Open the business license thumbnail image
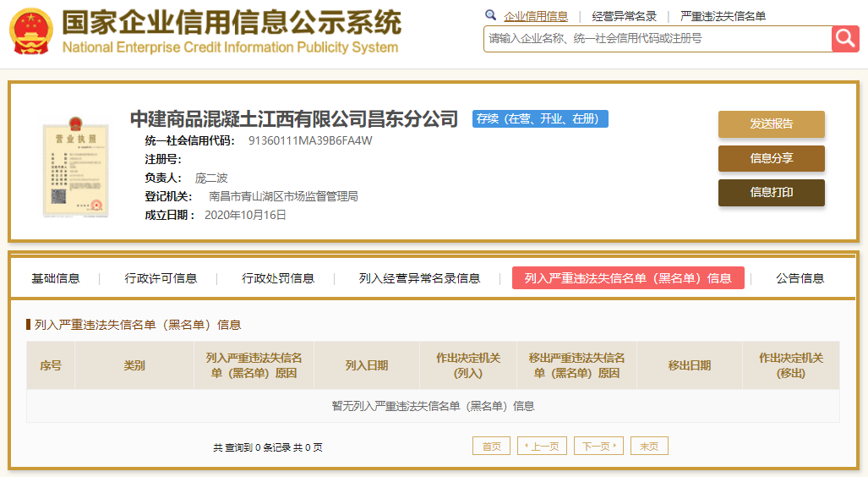868x477 pixels. [x=76, y=167]
